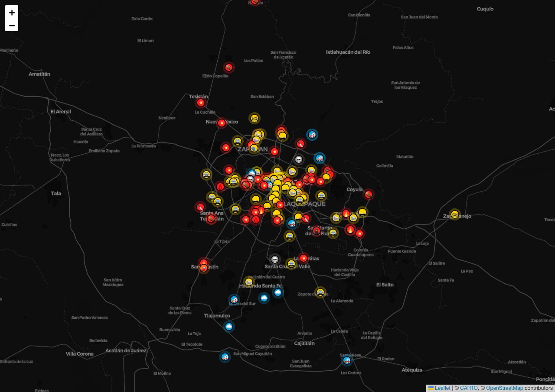
Task: Open the Leaflet attribution link
Action: pos(439,388)
